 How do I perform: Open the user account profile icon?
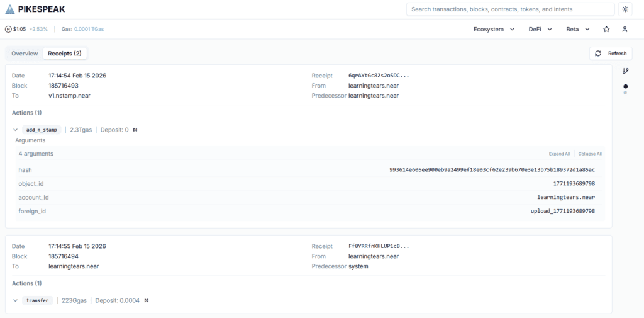(625, 29)
